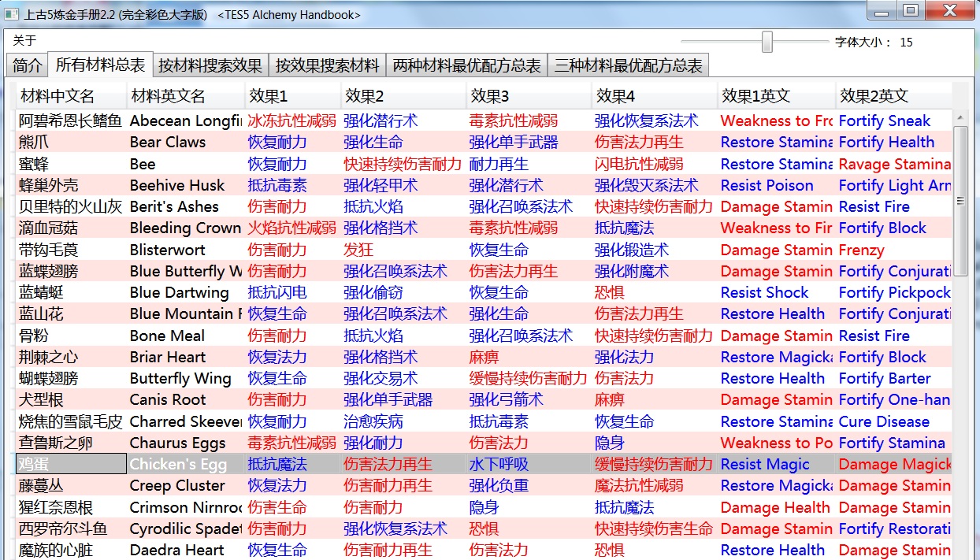The width and height of the screenshot is (980, 560).
Task: Click the Bee English name cell
Action: (x=186, y=164)
